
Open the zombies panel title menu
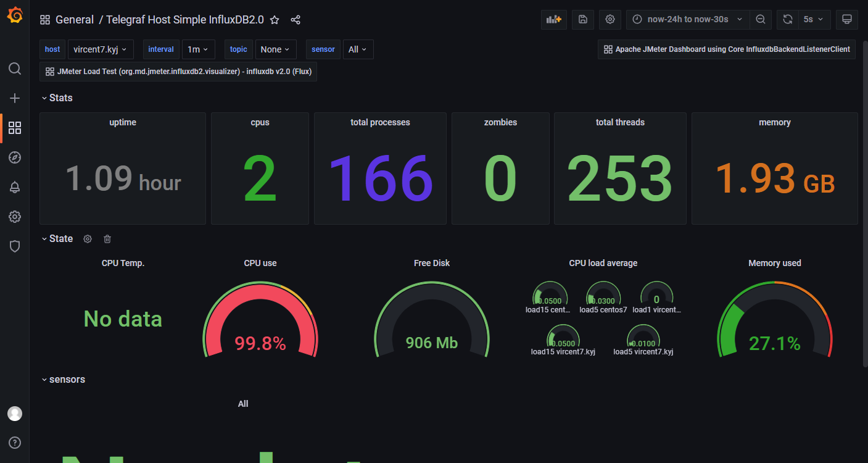click(500, 122)
